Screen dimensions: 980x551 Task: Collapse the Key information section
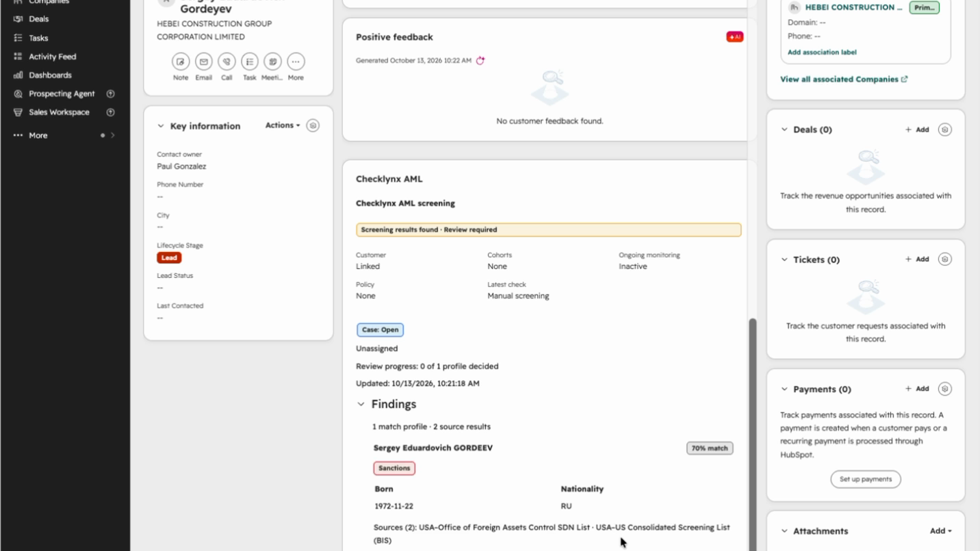point(161,126)
